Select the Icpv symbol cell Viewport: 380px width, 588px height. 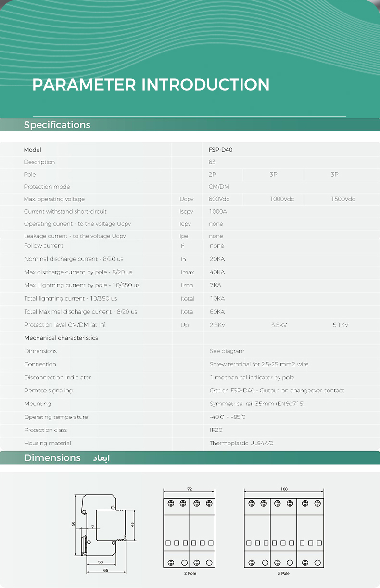tap(185, 224)
